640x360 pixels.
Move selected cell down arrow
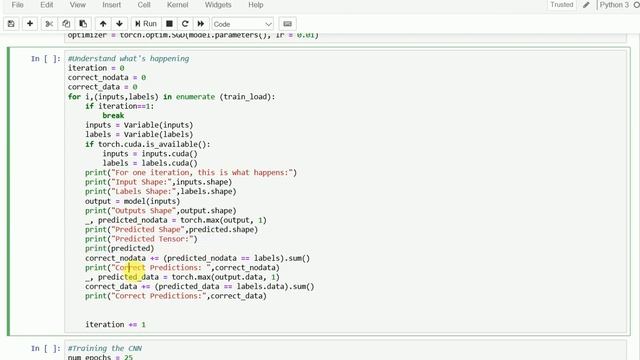(x=120, y=24)
